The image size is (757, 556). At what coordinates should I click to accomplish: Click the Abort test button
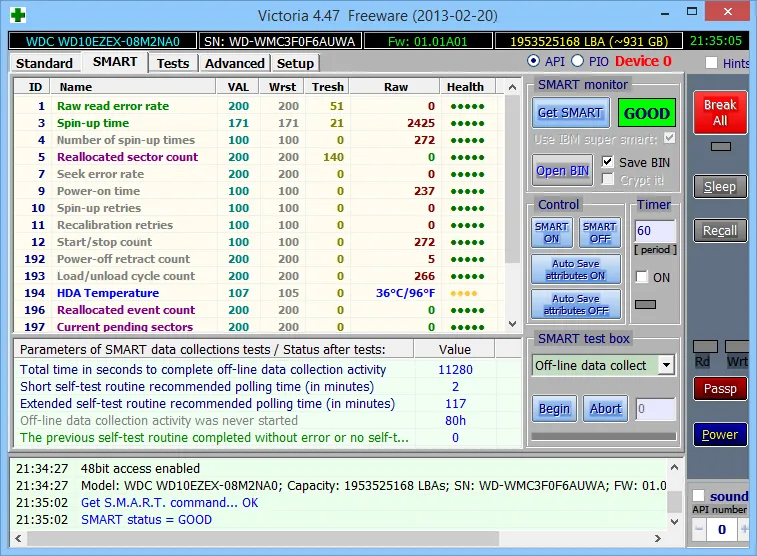pyautogui.click(x=605, y=409)
